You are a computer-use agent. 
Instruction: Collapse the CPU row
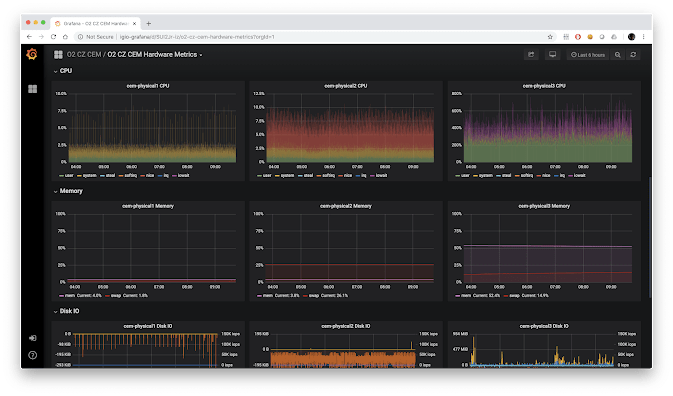coord(63,71)
